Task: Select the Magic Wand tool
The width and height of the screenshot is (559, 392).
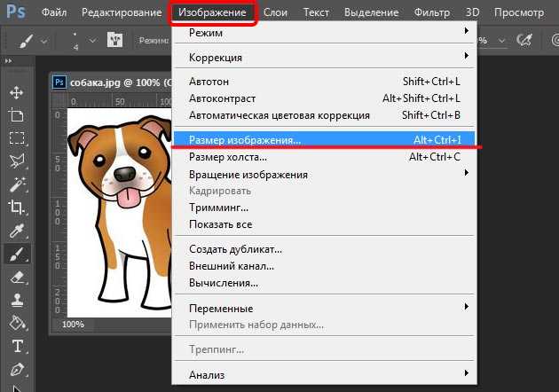Action: (x=17, y=184)
